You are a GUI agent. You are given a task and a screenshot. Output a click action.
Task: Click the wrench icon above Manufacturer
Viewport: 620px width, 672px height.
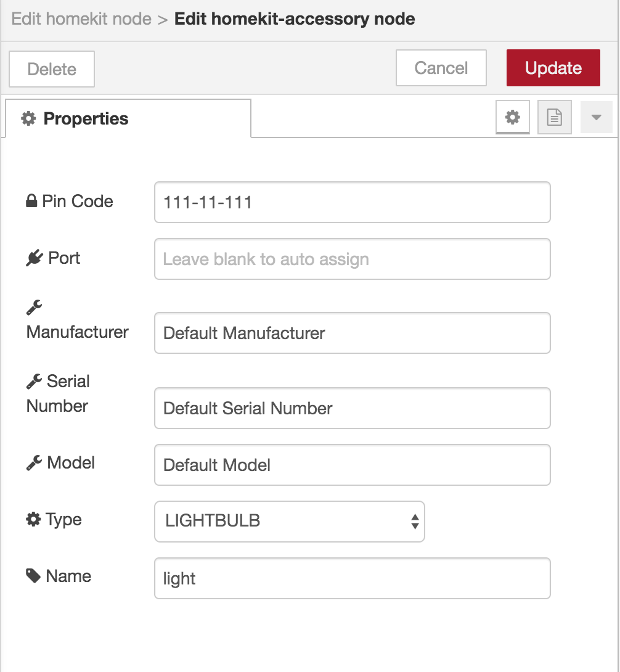point(34,307)
